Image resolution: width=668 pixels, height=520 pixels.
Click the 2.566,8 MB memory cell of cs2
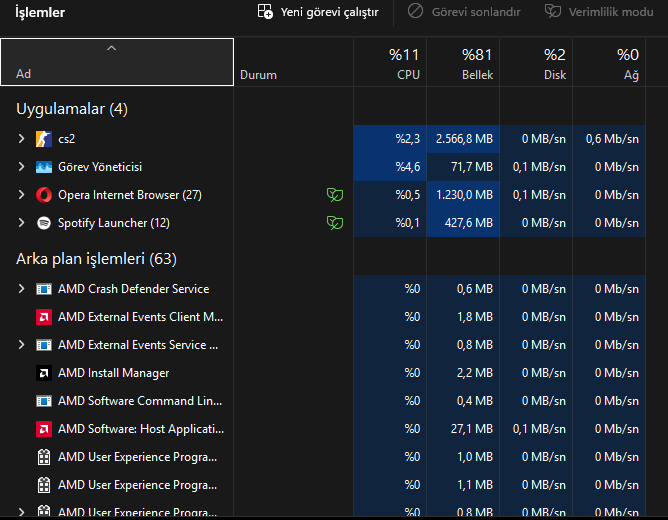(x=463, y=139)
